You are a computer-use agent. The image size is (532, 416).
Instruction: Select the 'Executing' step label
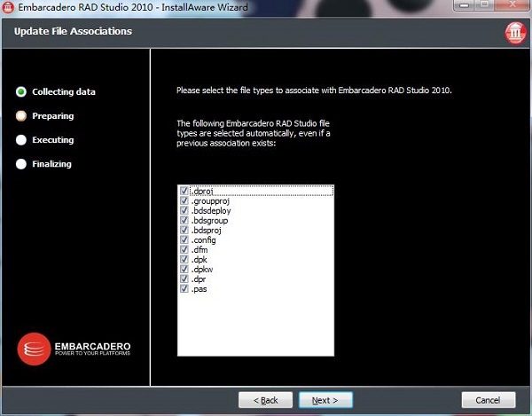[53, 140]
